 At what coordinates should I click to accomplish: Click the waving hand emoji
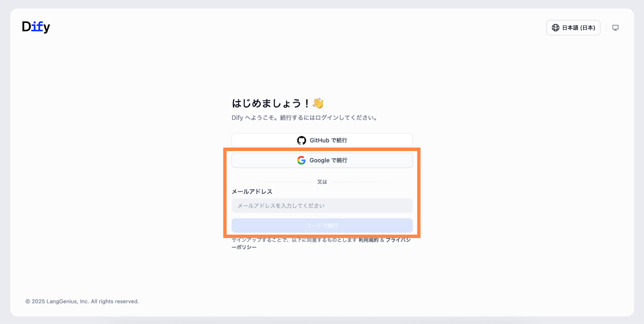pyautogui.click(x=318, y=103)
